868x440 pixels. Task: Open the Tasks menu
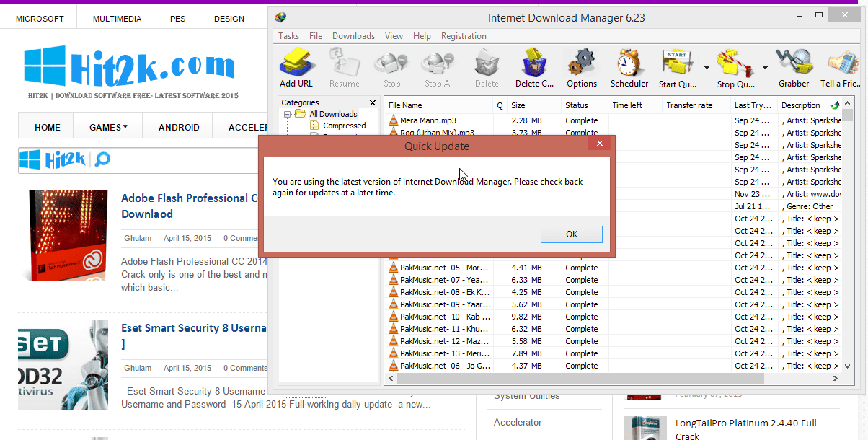point(288,36)
